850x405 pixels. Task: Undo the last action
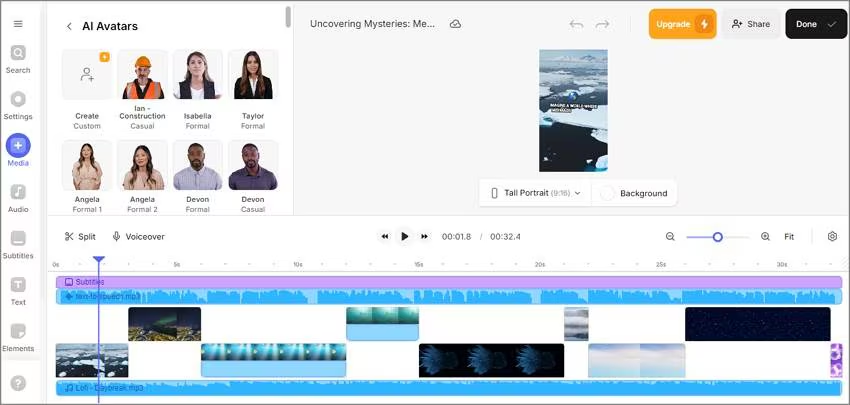click(576, 24)
